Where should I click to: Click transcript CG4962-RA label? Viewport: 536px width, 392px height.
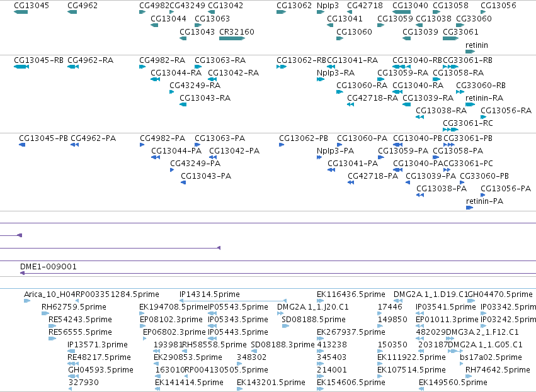[x=90, y=60]
